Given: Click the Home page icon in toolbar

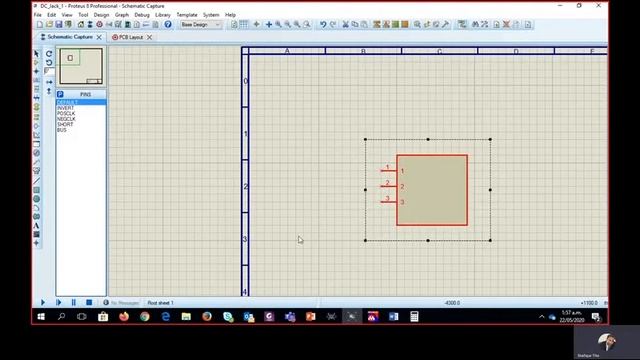Looking at the screenshot, I should 80,24.
